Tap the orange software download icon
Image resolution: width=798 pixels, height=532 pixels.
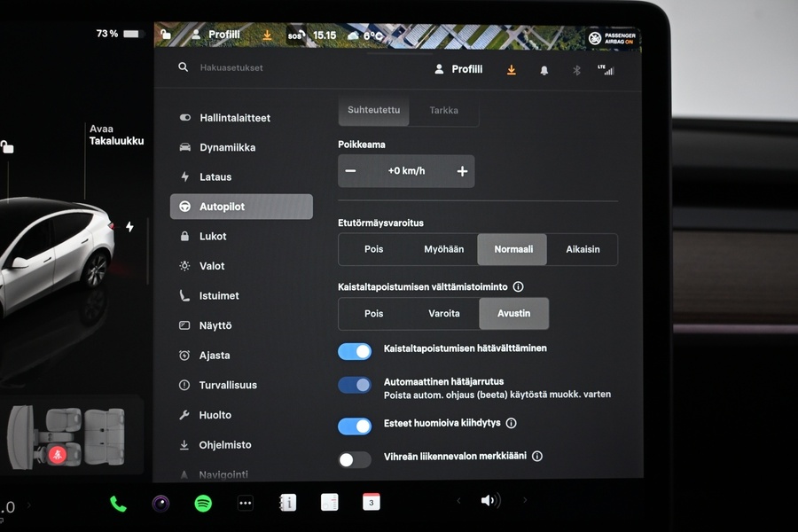coord(512,70)
